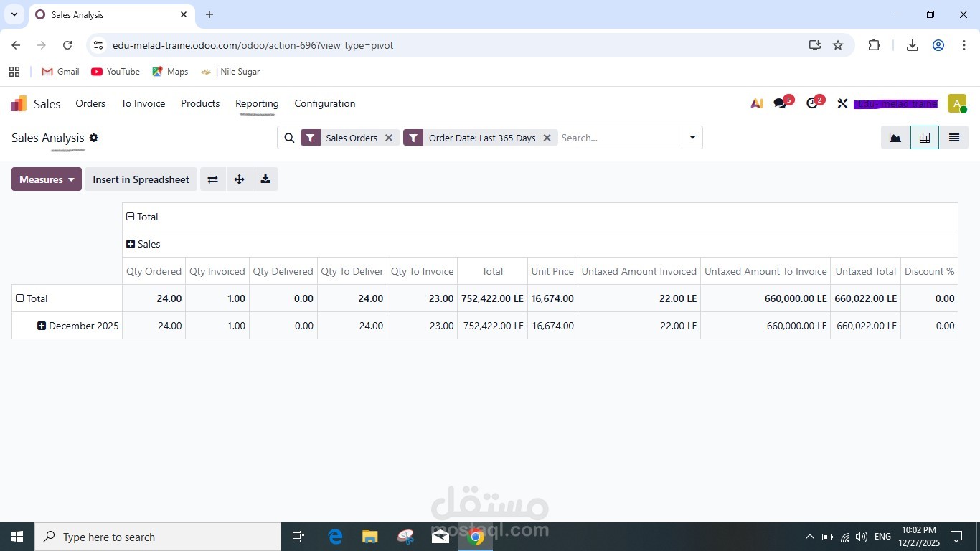Open the Products menu
Image resolution: width=980 pixels, height=551 pixels.
(x=200, y=103)
